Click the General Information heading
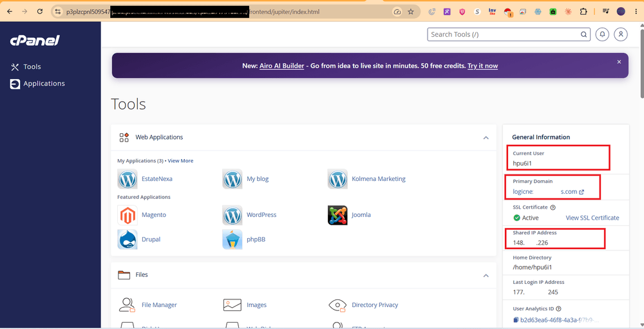This screenshot has width=644, height=329. tap(541, 137)
